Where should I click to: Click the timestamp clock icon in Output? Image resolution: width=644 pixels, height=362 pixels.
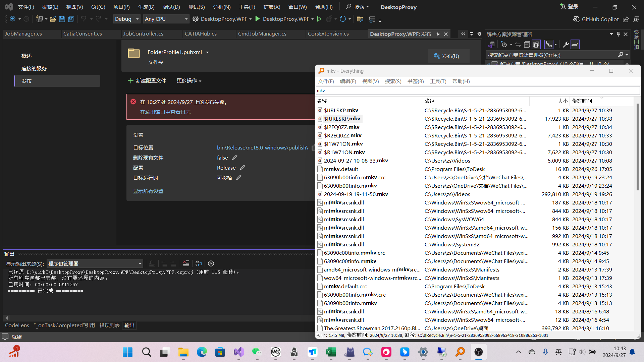[211, 263]
